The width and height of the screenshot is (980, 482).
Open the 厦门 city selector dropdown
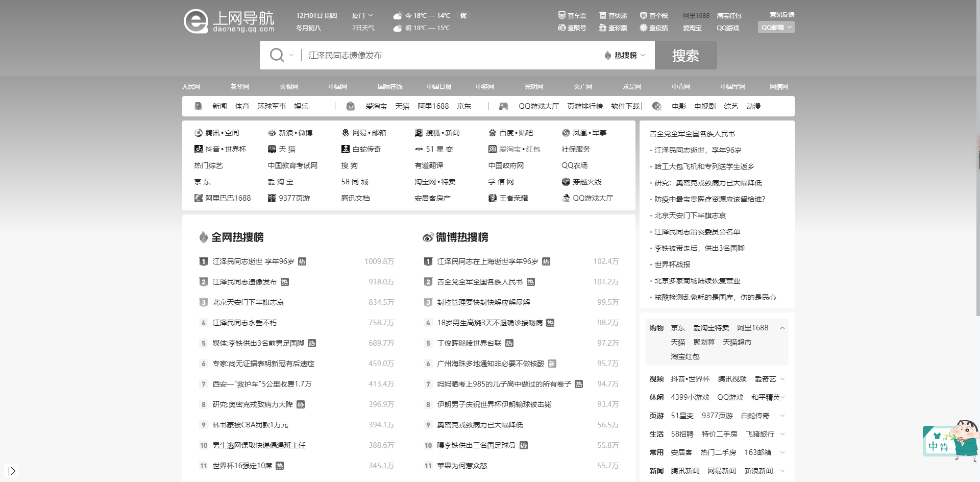pyautogui.click(x=362, y=15)
